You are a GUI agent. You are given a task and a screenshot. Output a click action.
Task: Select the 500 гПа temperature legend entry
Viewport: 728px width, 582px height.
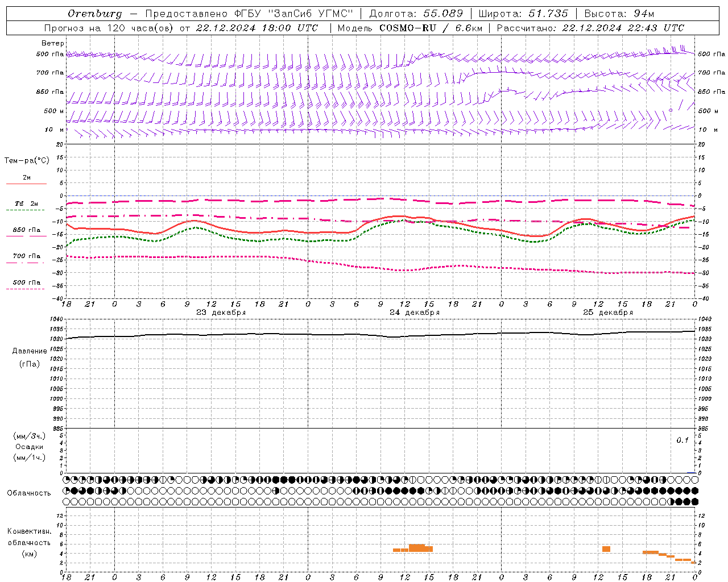click(x=26, y=282)
